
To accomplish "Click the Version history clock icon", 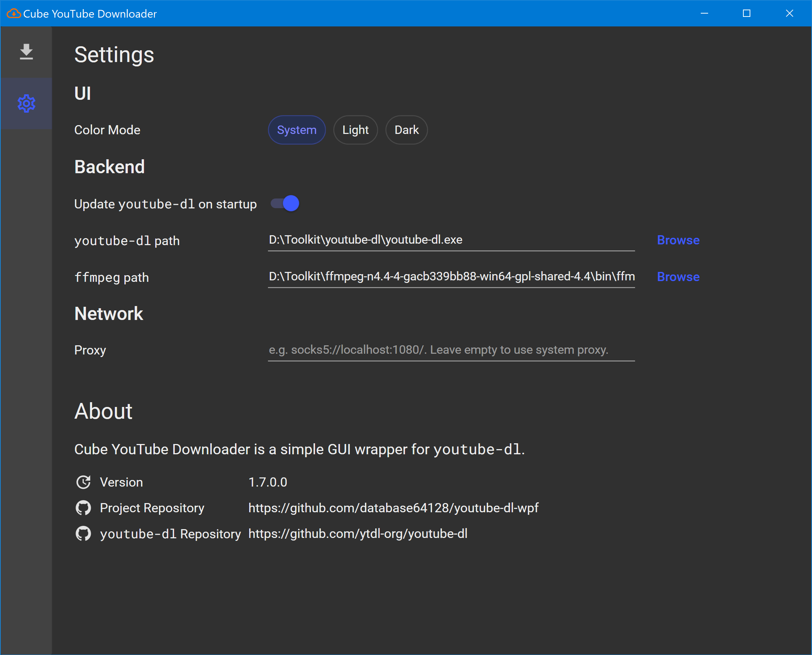I will coord(83,482).
